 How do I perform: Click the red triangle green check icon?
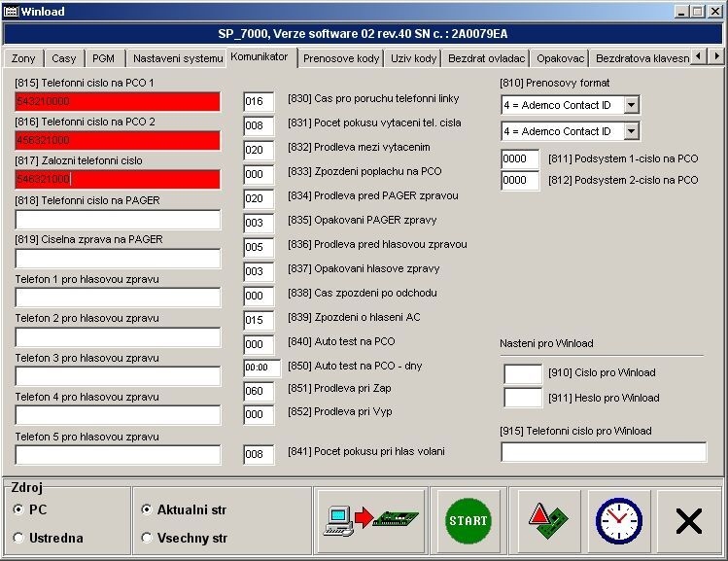click(549, 521)
